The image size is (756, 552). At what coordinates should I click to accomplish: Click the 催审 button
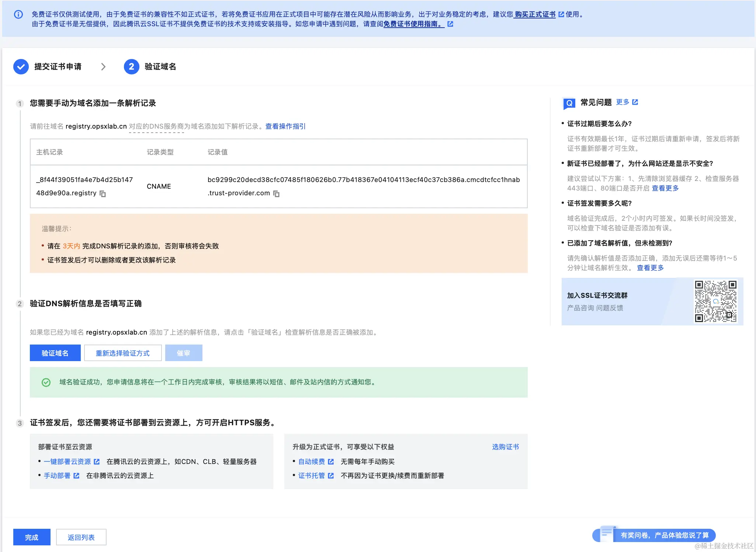click(x=184, y=353)
